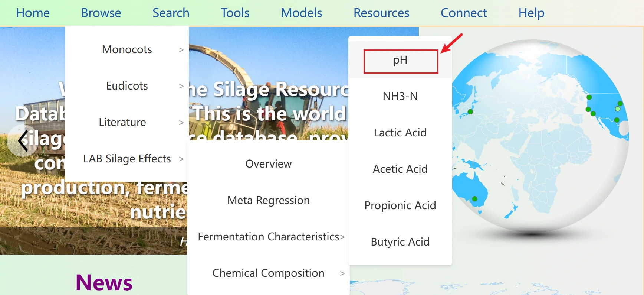Screen dimensions: 644x295
Task: Open the Tools navigation menu
Action: click(x=235, y=13)
